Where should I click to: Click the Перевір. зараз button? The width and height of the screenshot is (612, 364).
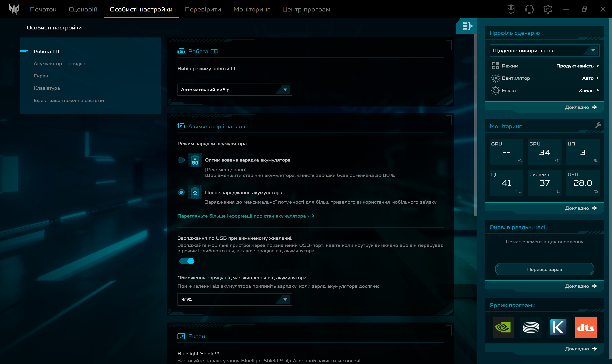pyautogui.click(x=544, y=269)
